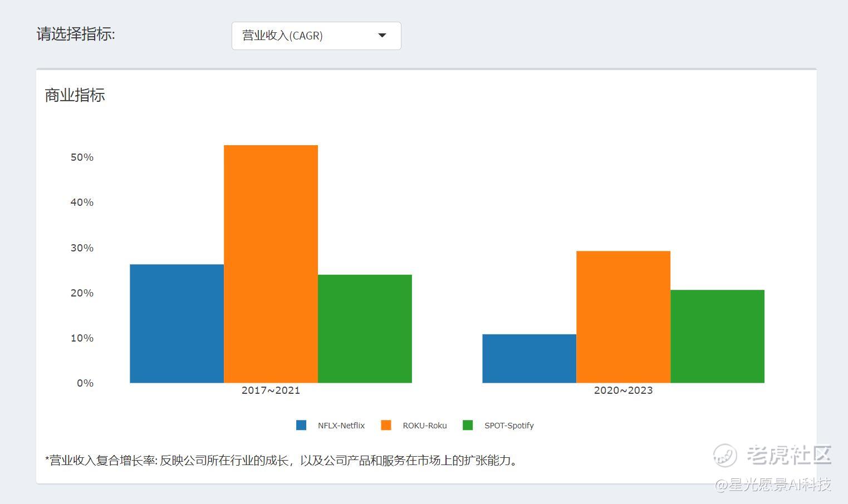This screenshot has height=504, width=848.
Task: Click the dropdown arrow beside 营业收入(CAGR)
Action: click(x=382, y=36)
